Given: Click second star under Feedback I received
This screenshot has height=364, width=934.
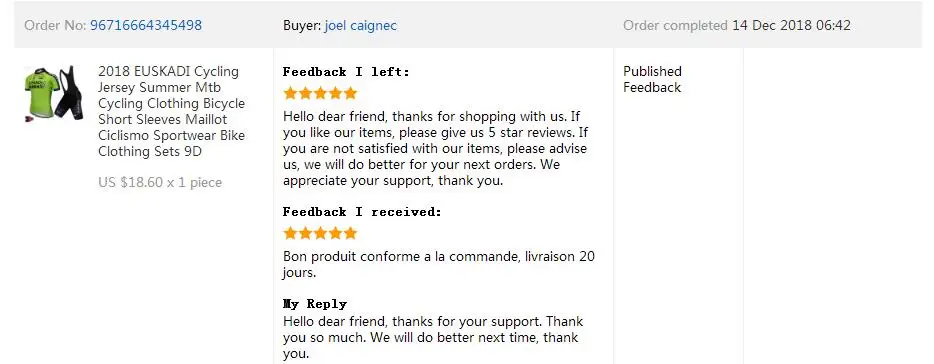Looking at the screenshot, I should (306, 233).
